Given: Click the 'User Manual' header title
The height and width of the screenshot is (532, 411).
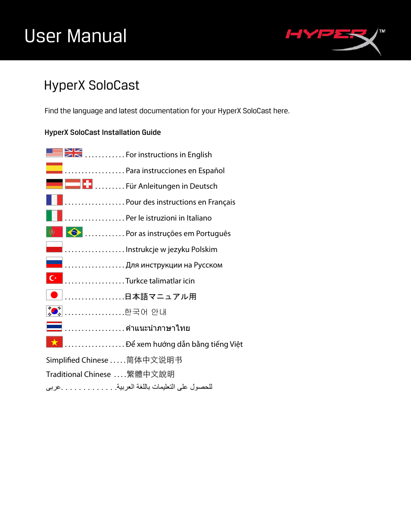Looking at the screenshot, I should pyautogui.click(x=76, y=36).
